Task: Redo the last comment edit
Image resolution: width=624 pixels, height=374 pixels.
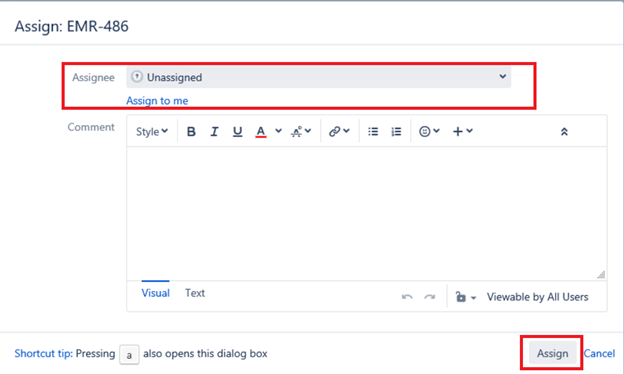Action: pyautogui.click(x=429, y=297)
